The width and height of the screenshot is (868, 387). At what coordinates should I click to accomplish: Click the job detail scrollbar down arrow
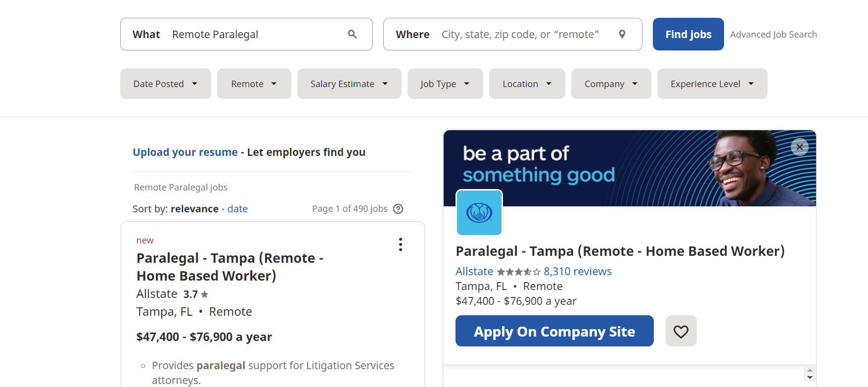(x=810, y=378)
